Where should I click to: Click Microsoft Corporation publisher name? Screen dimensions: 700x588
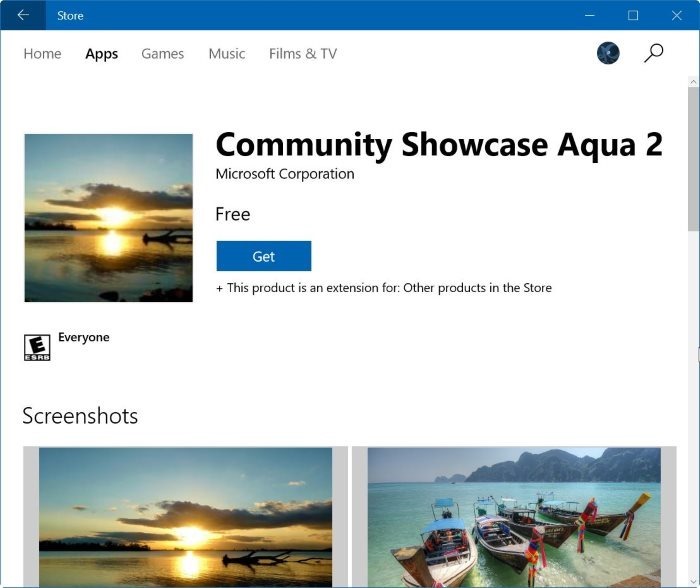coord(285,174)
